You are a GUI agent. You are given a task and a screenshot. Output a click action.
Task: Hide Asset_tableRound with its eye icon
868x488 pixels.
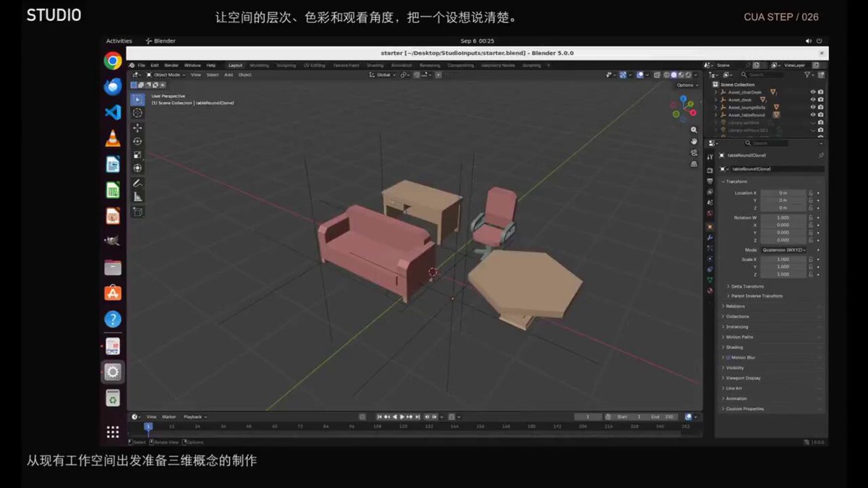coord(813,115)
